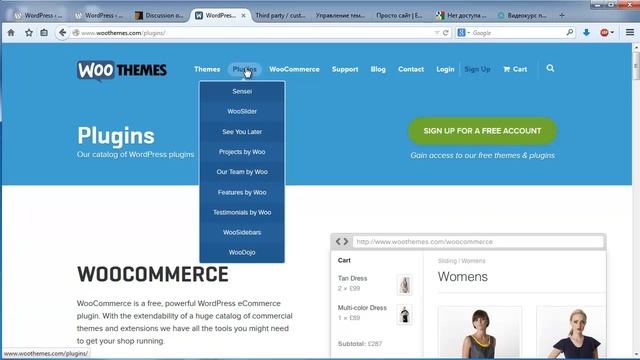Open the WooCommerce nav item
640x360 pixels.
(294, 69)
